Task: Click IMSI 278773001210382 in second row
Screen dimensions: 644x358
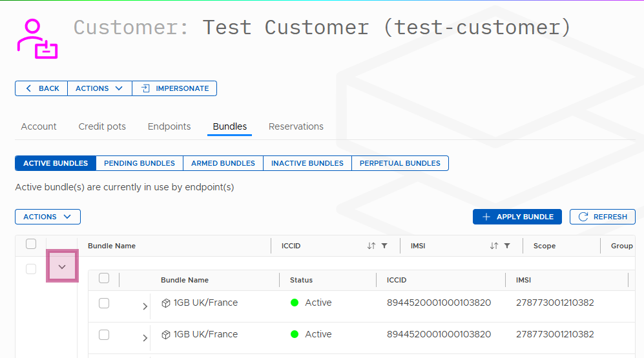Action: (x=555, y=334)
